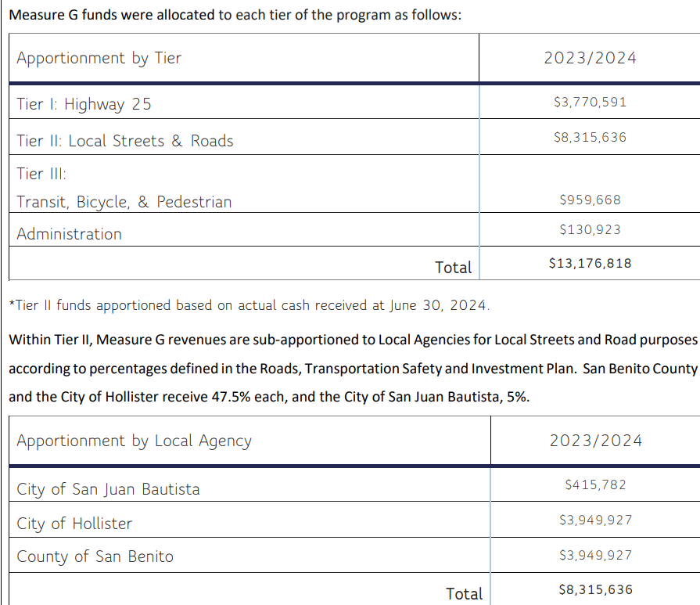Screen dimensions: 700x605
Task: Click the $13,176,818 total amount
Action: pos(590,264)
